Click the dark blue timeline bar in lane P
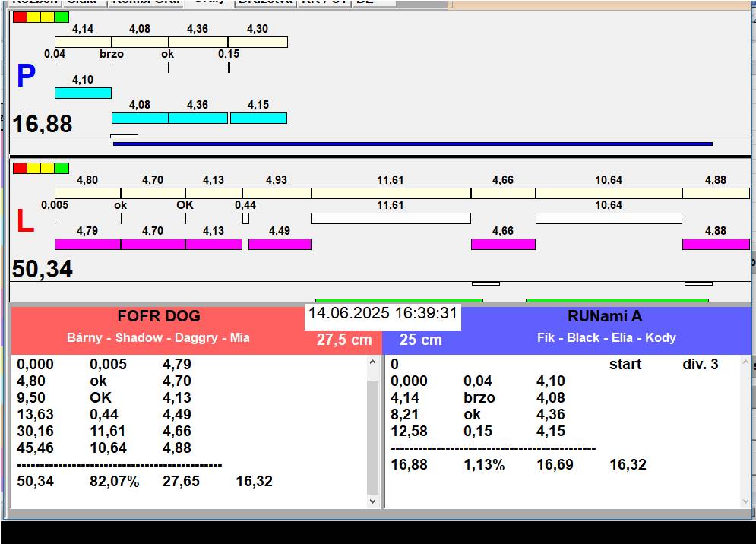Screen dimensions: 756x544 [x=413, y=144]
